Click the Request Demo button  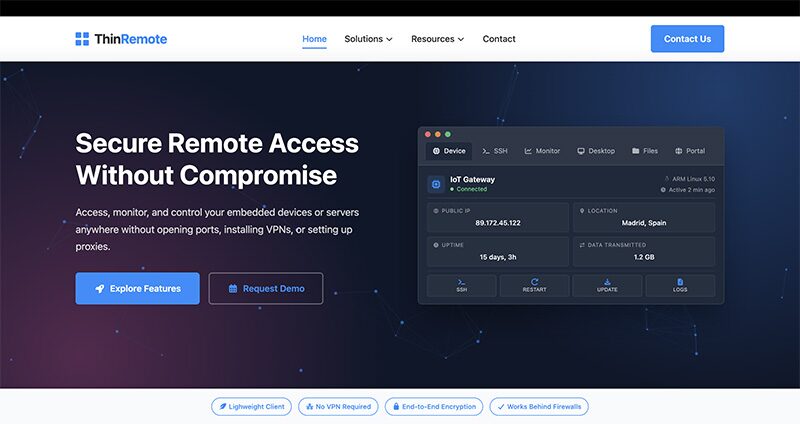tap(266, 288)
